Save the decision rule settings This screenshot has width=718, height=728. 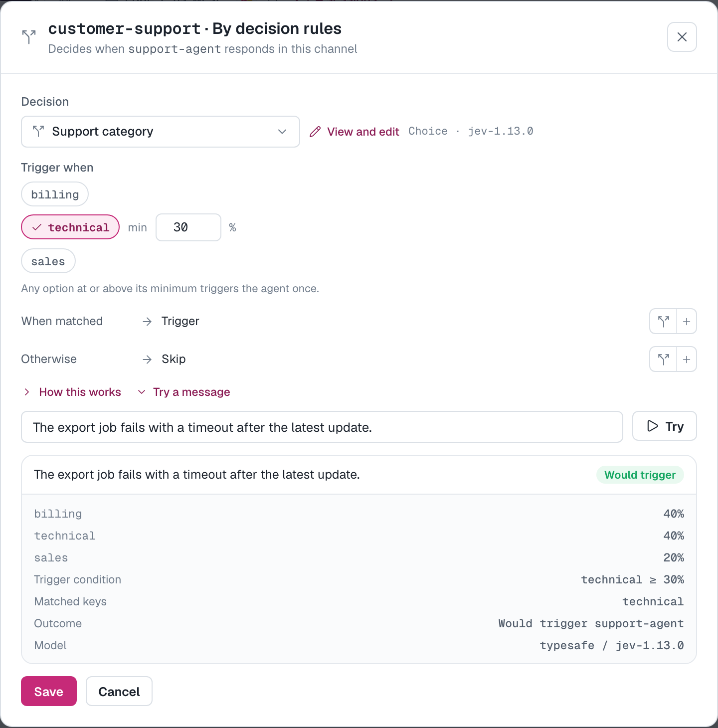click(x=49, y=691)
